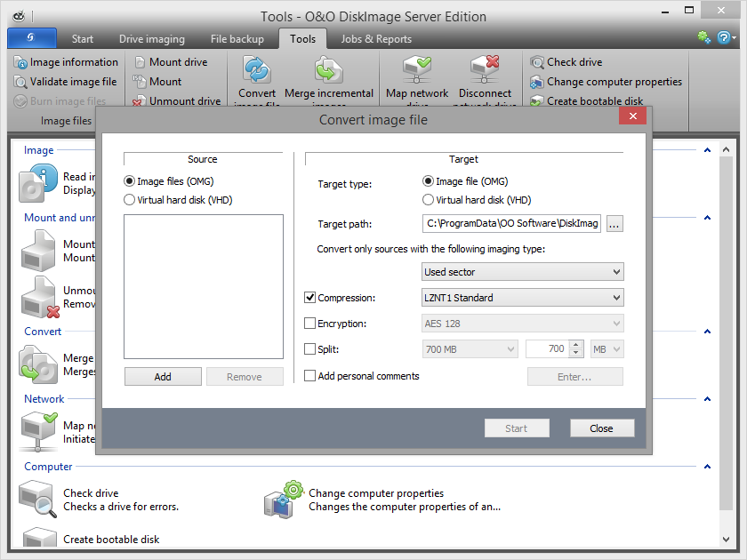This screenshot has width=747, height=560.
Task: Click Map network drive panel icon
Action: pos(38,431)
